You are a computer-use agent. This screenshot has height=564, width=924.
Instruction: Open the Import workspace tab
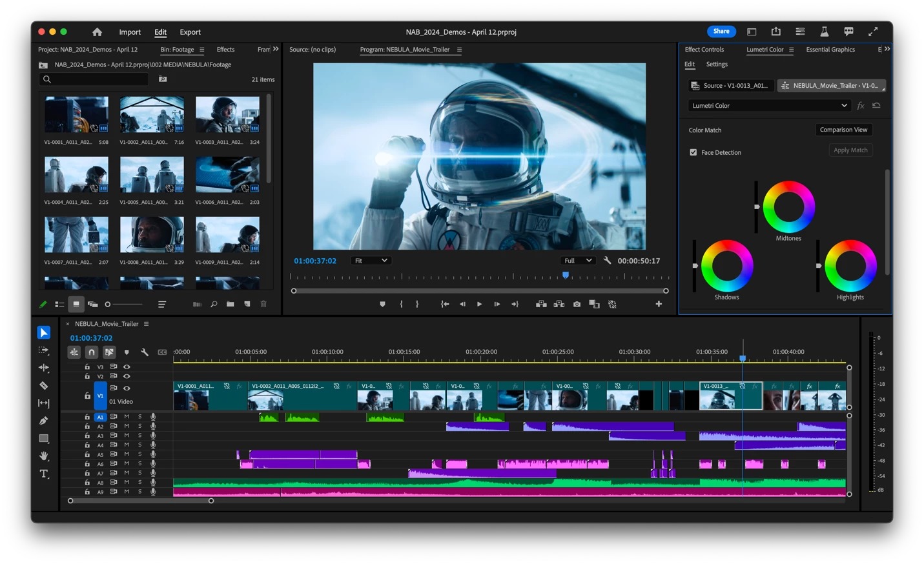[130, 32]
